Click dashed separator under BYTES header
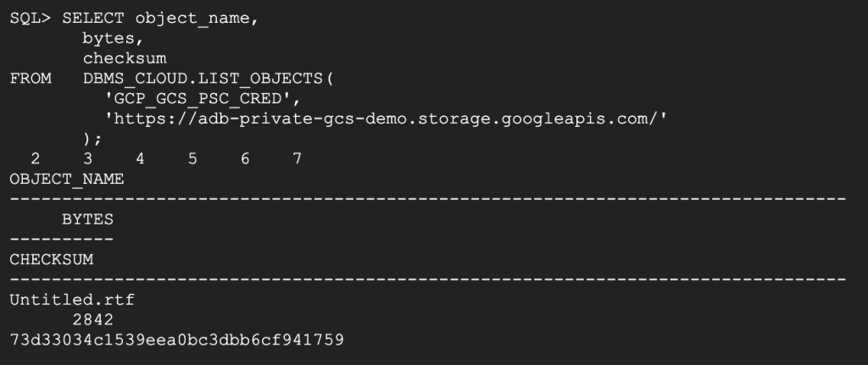Viewport: 868px width, 365px height. tap(61, 239)
